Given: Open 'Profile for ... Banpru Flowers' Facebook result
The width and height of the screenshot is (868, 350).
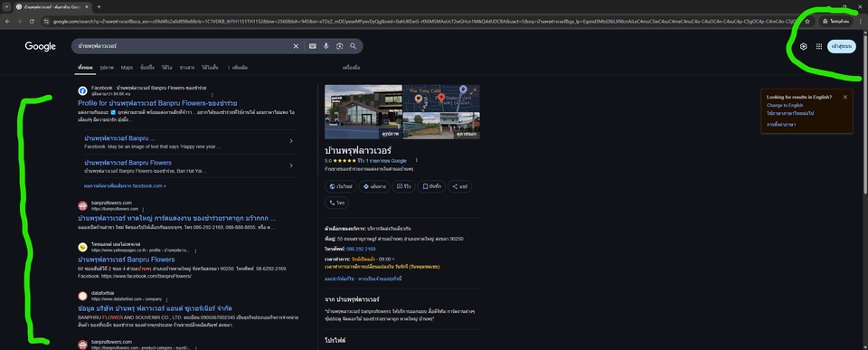Looking at the screenshot, I should 157,103.
